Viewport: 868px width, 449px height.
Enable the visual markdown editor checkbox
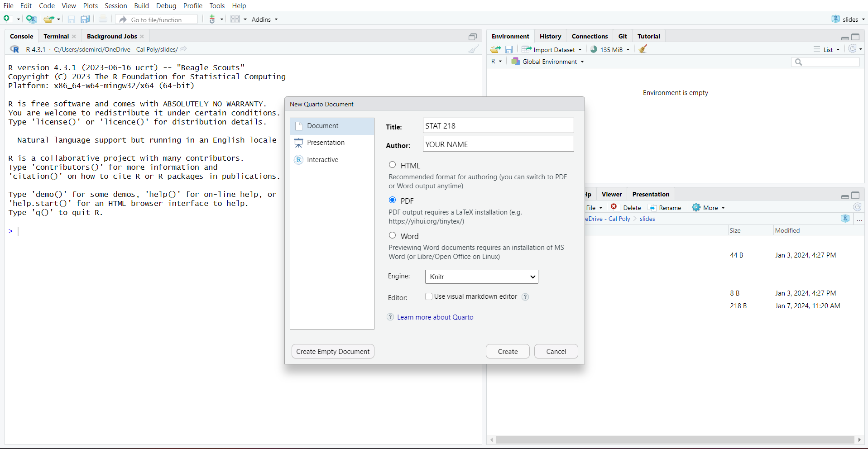click(x=428, y=296)
